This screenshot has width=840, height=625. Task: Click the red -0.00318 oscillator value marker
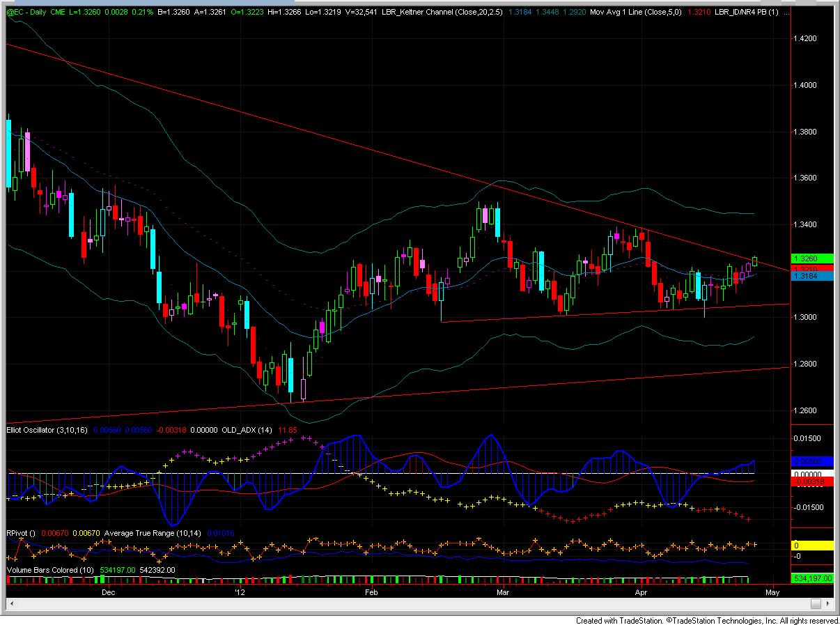click(x=814, y=481)
